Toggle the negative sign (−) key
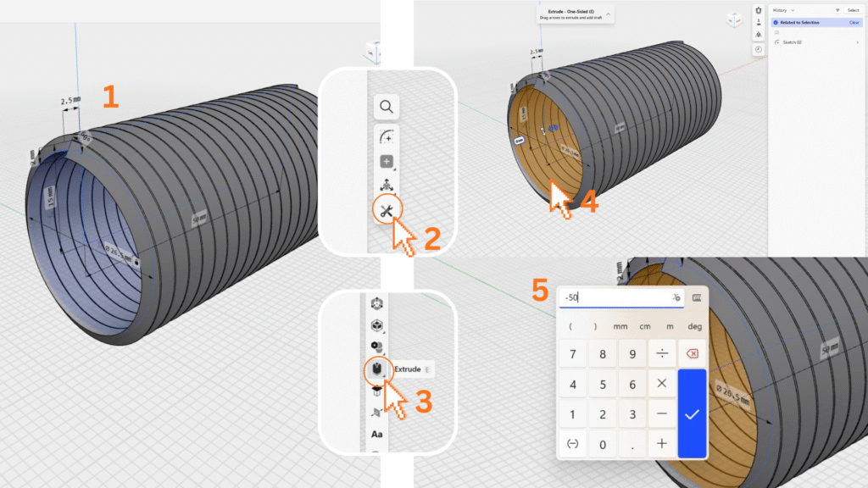Image resolution: width=868 pixels, height=488 pixels. (x=573, y=444)
